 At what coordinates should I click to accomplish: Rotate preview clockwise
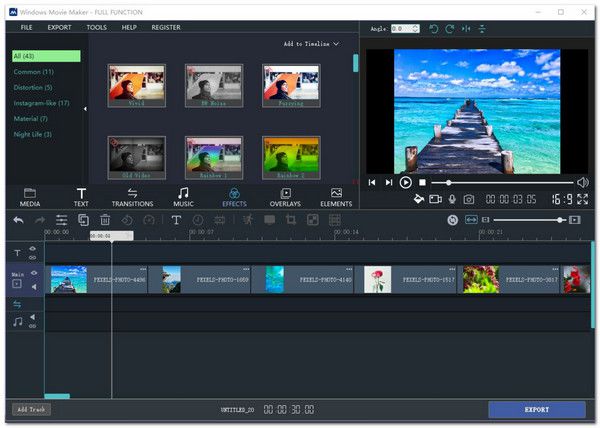(x=450, y=29)
